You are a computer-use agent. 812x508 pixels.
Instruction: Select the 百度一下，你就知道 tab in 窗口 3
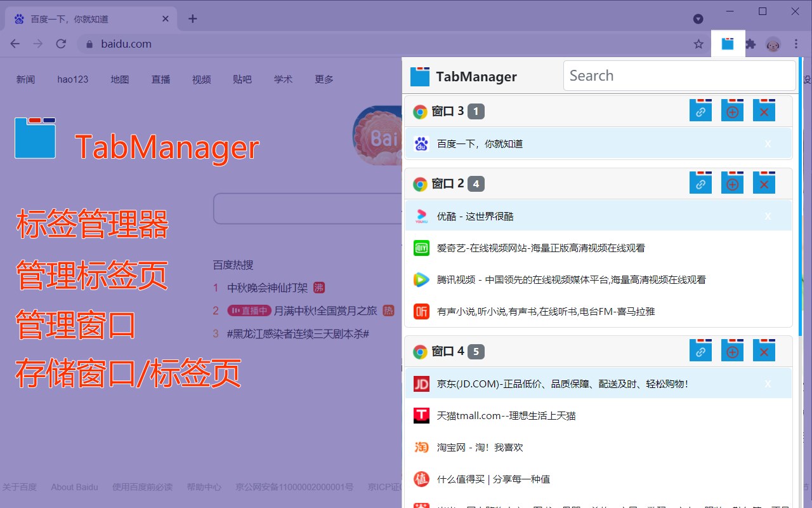point(598,144)
